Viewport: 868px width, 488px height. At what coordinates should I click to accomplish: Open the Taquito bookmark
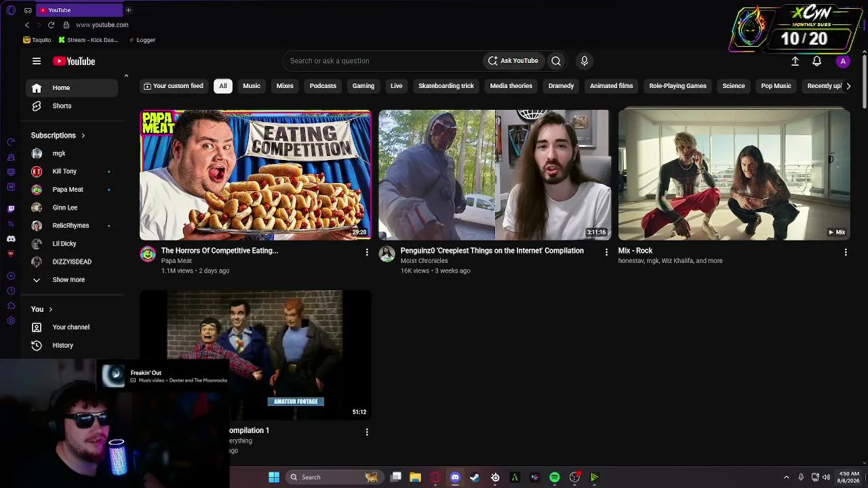[37, 40]
